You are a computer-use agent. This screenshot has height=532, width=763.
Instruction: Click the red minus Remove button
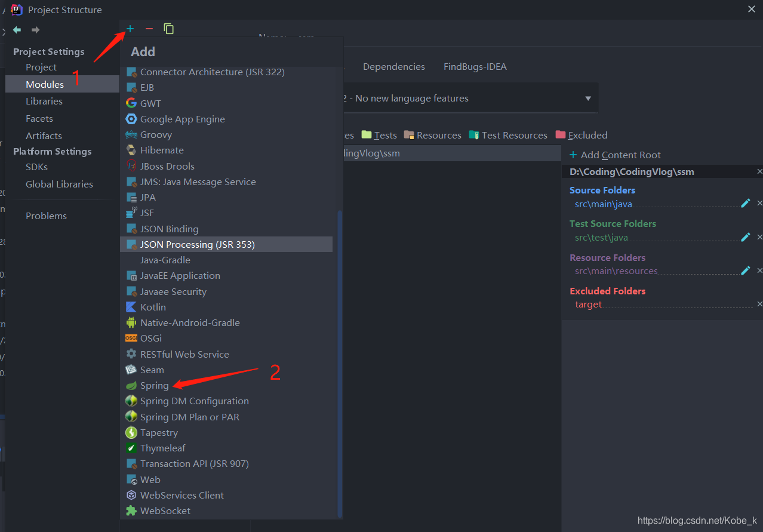coord(149,29)
